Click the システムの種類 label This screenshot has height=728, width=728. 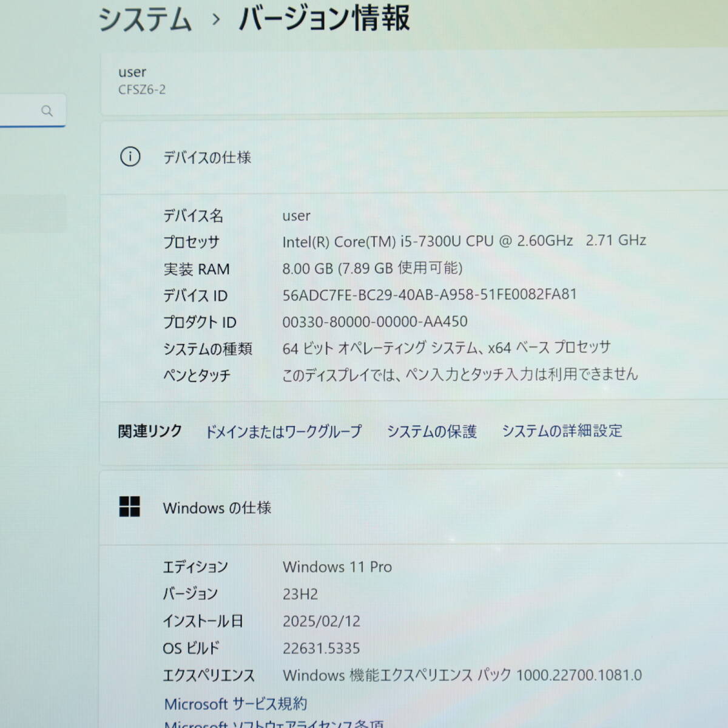[207, 349]
